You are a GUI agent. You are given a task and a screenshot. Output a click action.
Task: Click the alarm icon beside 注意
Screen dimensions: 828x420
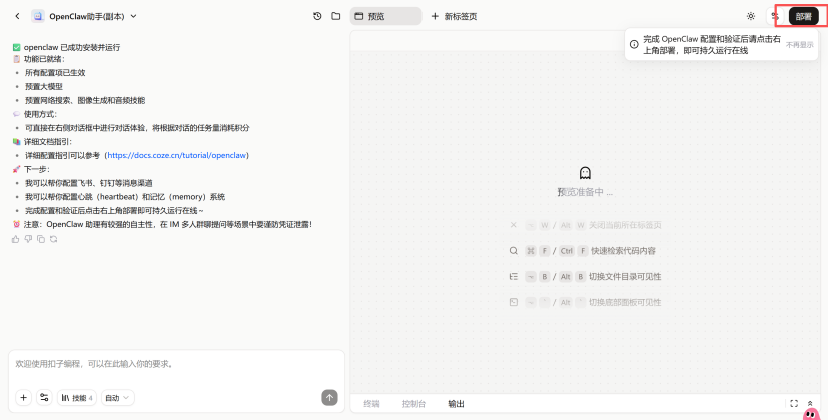pos(16,225)
